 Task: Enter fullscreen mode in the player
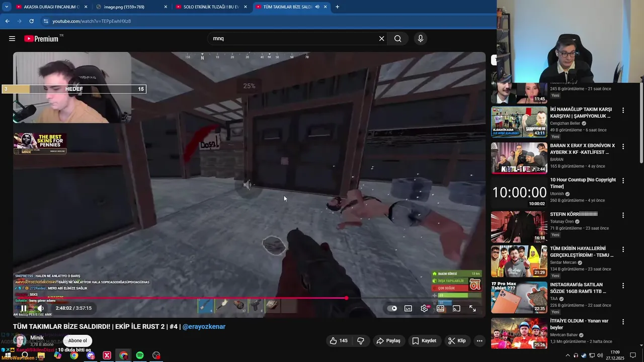pos(472,309)
